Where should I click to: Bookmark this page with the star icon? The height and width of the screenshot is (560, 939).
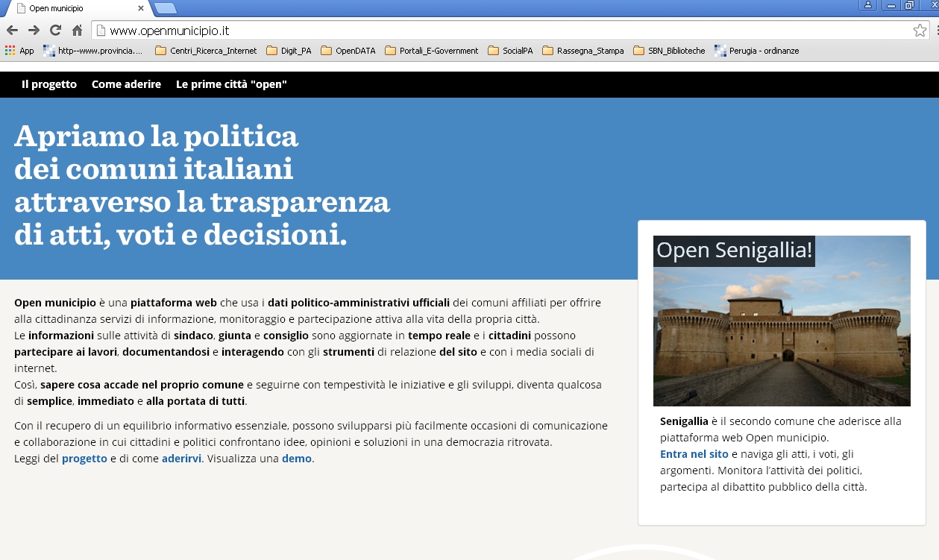[920, 31]
